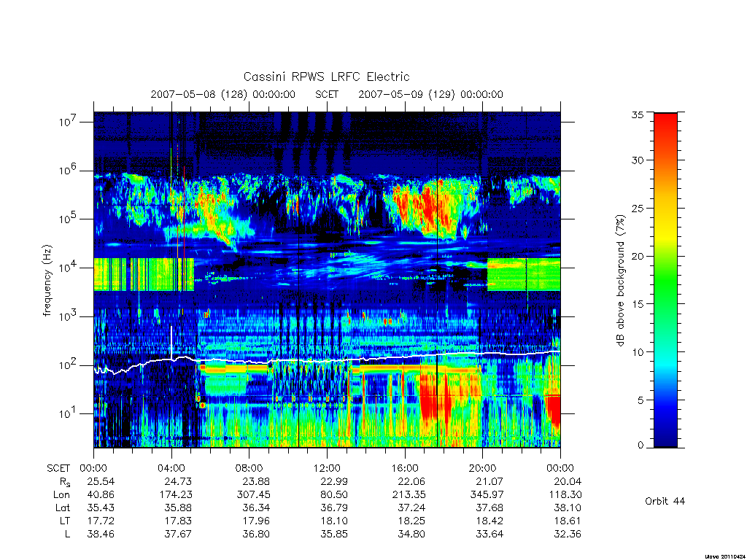This screenshot has height=560, width=747.
Task: Click the 'SCET' row label under the plot
Action: point(58,468)
